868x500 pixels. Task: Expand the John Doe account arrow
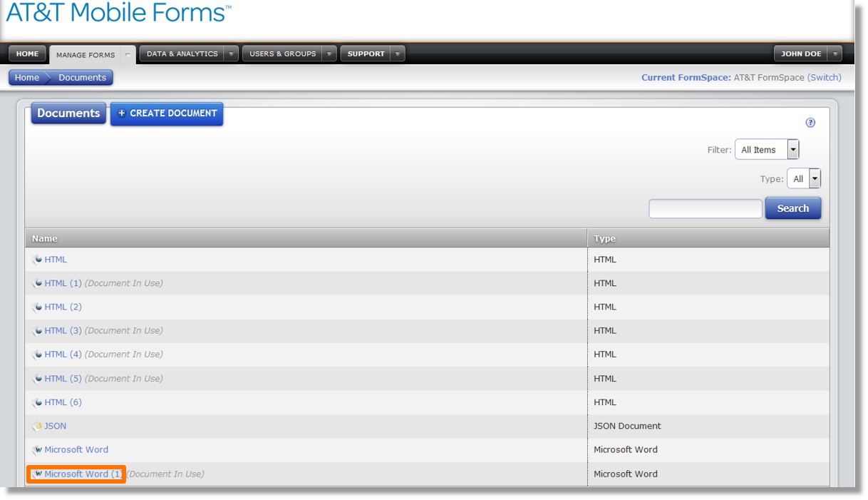pos(835,53)
